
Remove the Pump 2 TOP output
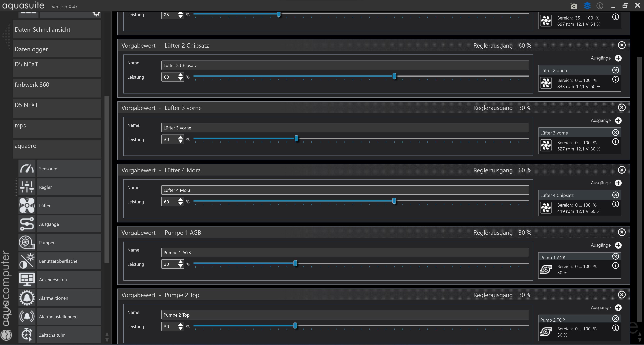(615, 319)
